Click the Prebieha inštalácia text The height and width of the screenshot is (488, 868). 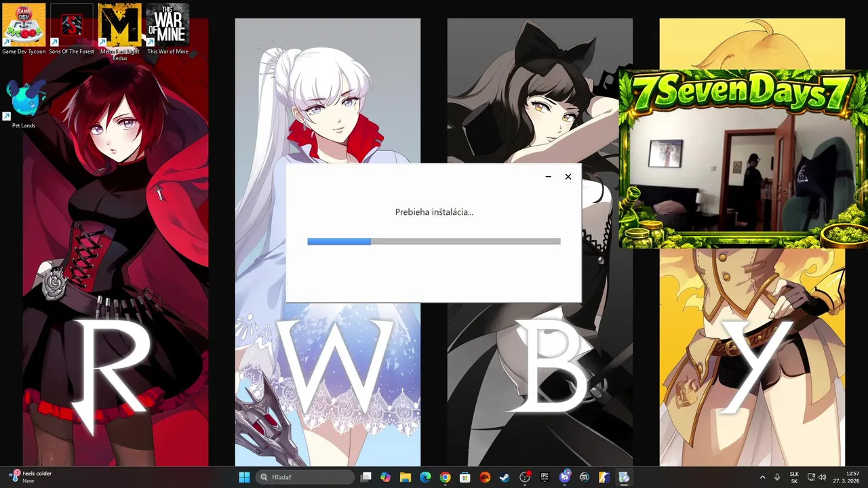click(434, 212)
